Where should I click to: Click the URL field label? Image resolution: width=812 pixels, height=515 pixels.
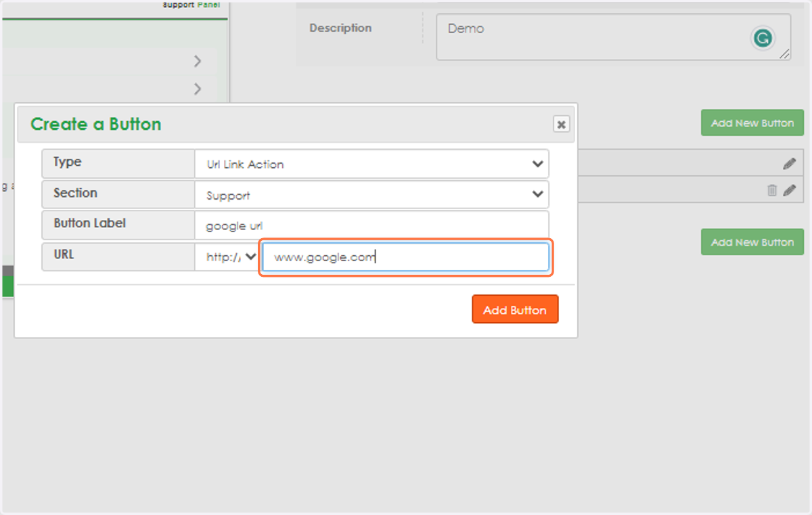(x=64, y=254)
